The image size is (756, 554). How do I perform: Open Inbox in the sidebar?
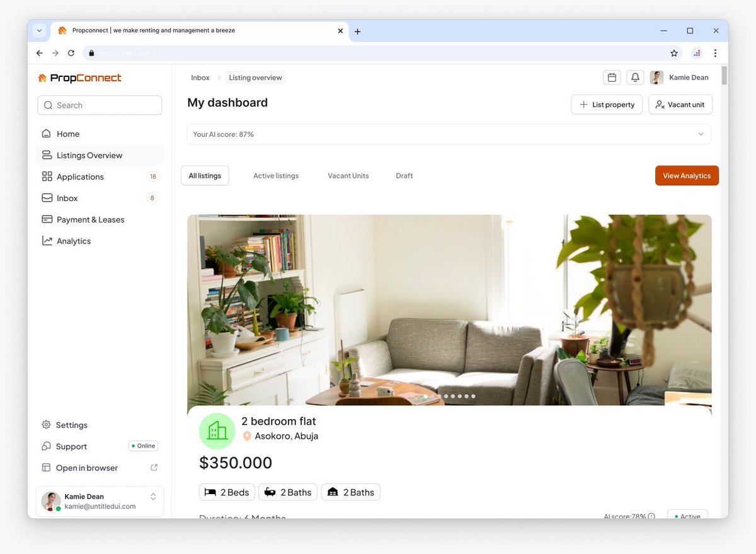coord(100,198)
